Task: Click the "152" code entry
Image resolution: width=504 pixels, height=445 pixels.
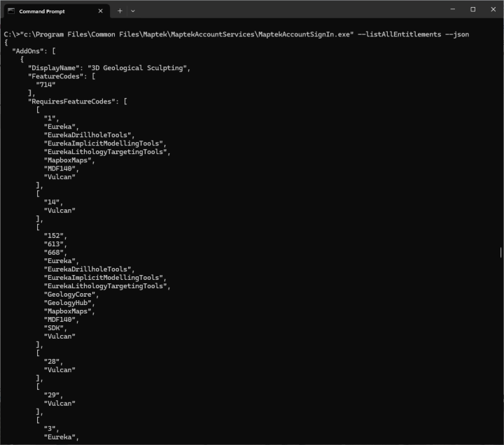Action: (x=54, y=236)
